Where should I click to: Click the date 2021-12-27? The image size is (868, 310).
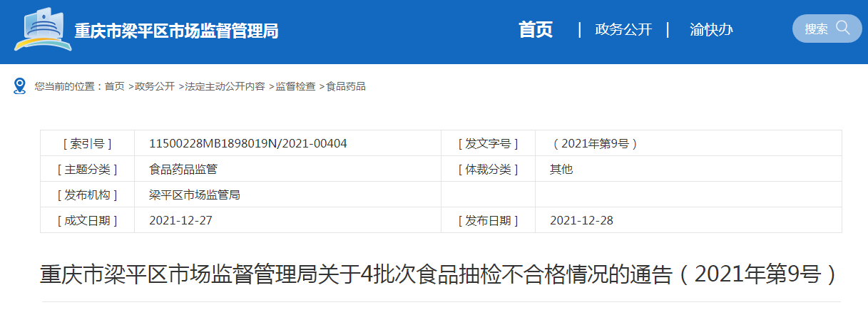(x=180, y=220)
